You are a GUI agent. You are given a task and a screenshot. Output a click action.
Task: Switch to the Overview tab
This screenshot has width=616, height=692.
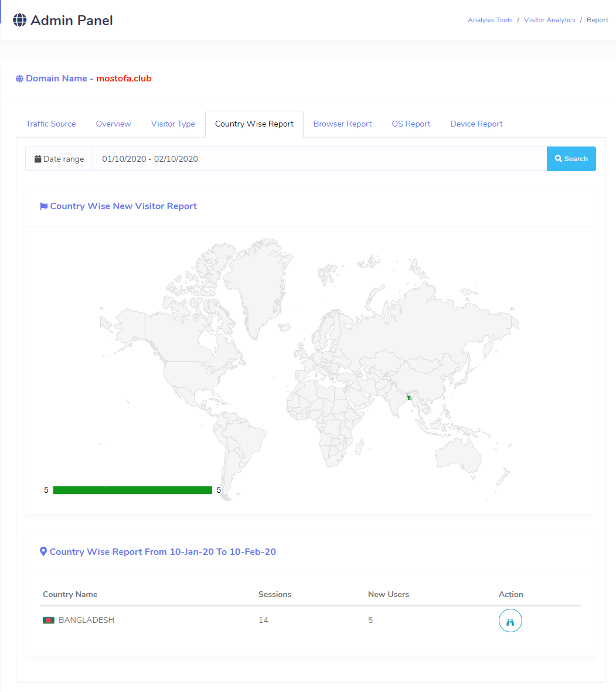(114, 124)
